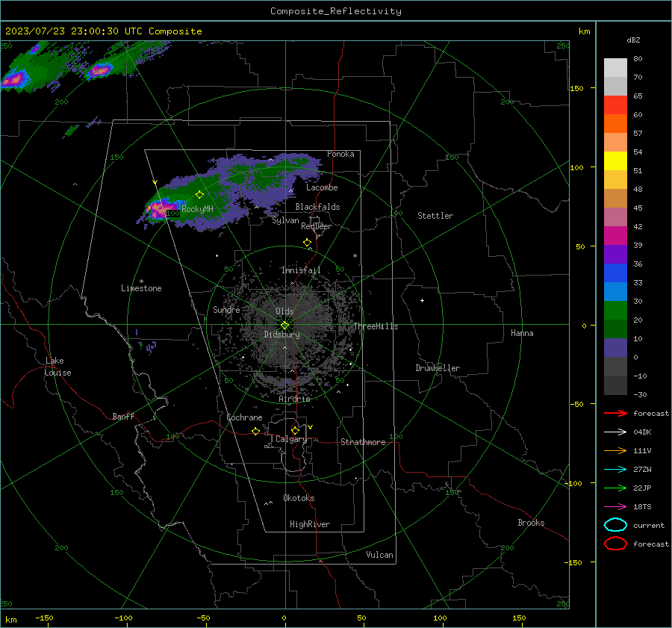
Task: Click red swatch between 65 and 60
Action: click(x=615, y=105)
